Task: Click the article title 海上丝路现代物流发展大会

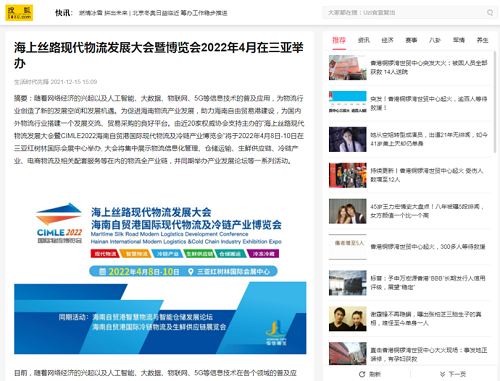Action: 159,55
